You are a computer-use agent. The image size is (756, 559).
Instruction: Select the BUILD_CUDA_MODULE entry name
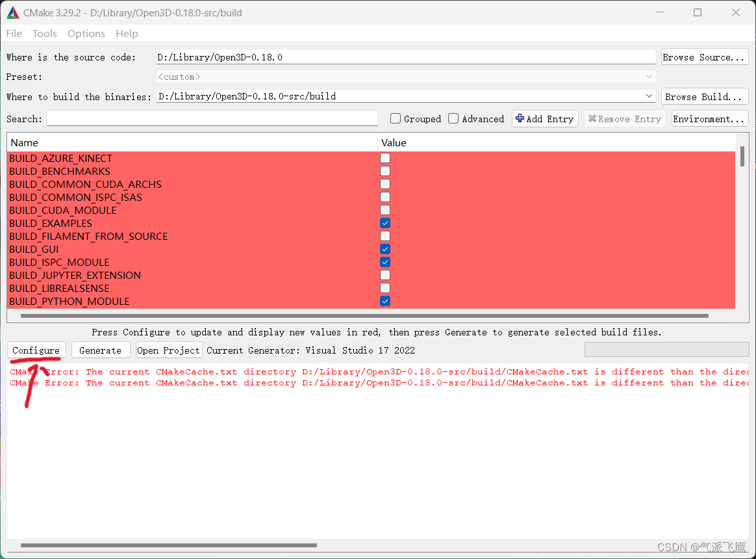[63, 211]
